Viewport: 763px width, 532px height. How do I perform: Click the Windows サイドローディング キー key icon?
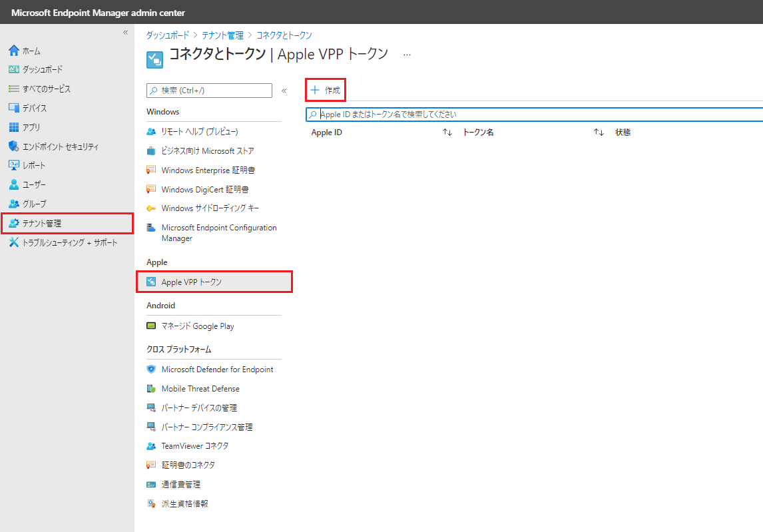coord(151,208)
